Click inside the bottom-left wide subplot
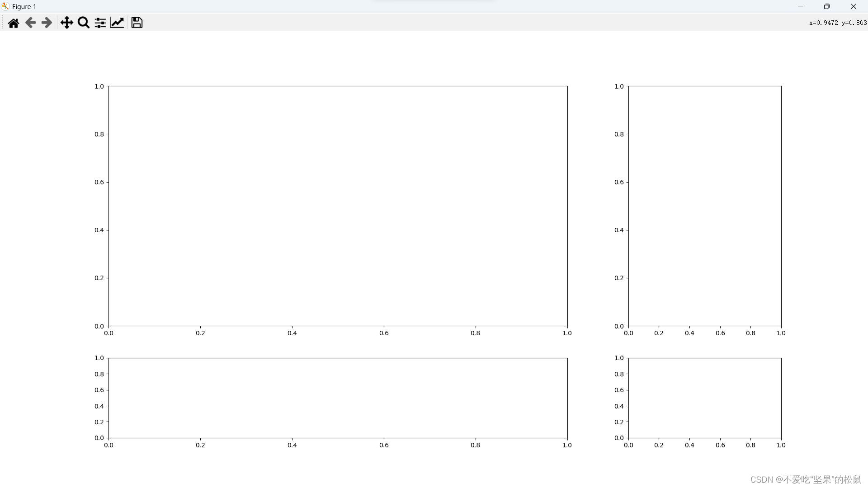This screenshot has width=868, height=488. click(338, 398)
